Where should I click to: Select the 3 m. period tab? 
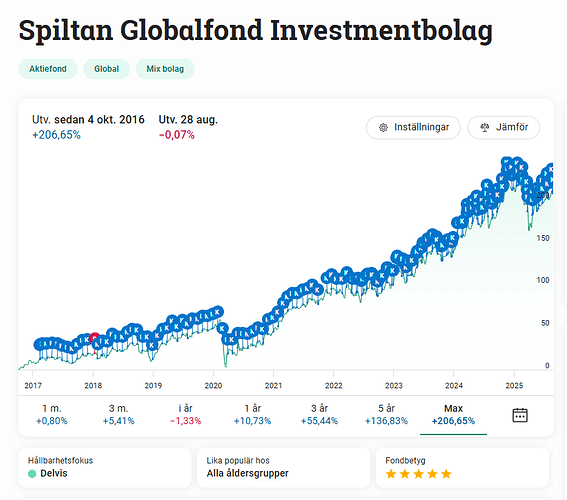[x=119, y=415]
